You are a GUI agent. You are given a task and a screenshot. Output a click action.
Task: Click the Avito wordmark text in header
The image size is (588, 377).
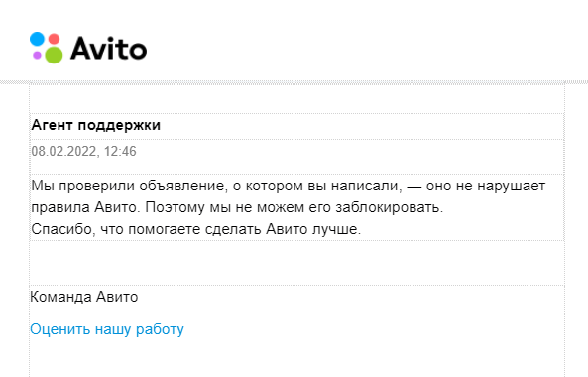109,49
